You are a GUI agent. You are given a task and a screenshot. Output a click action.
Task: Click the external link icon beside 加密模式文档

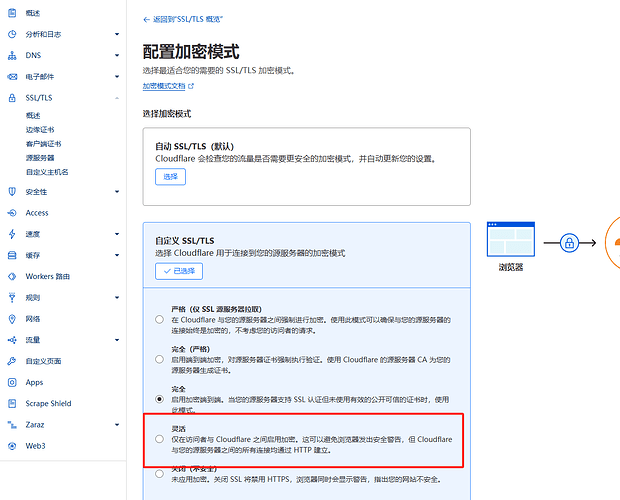click(x=191, y=86)
